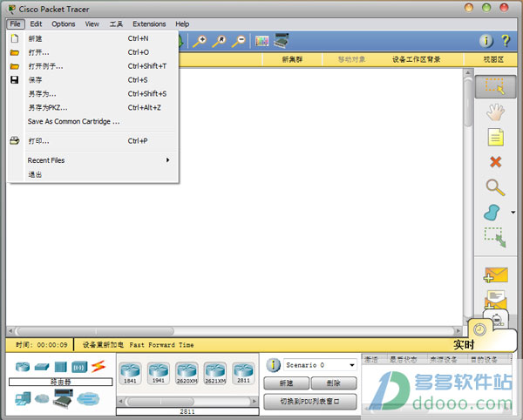The height and width of the screenshot is (420, 523).
Task: Click the 切换到PDU列表窗口 button
Action: [x=309, y=402]
